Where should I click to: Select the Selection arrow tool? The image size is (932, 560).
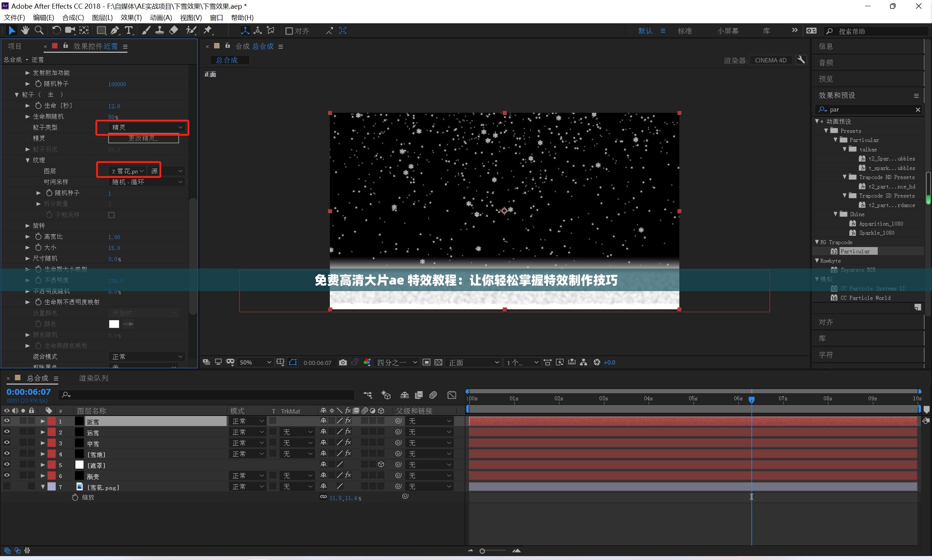tap(11, 31)
